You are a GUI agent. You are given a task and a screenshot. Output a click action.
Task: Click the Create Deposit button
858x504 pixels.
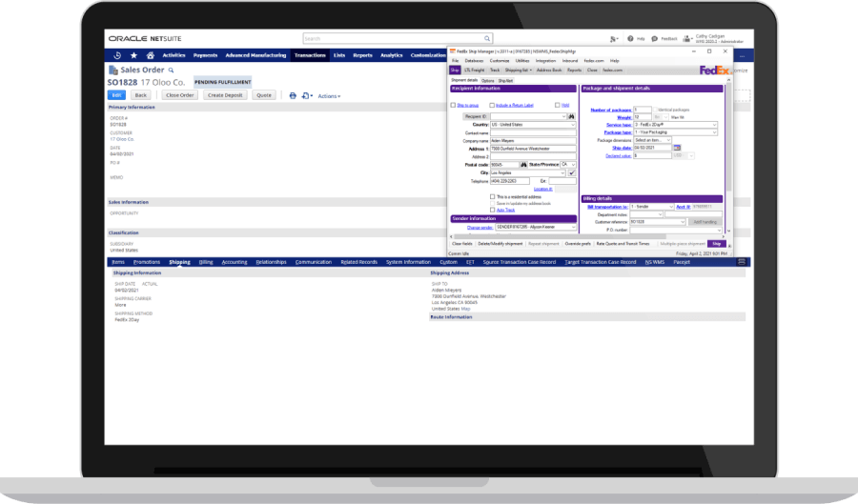(x=225, y=95)
